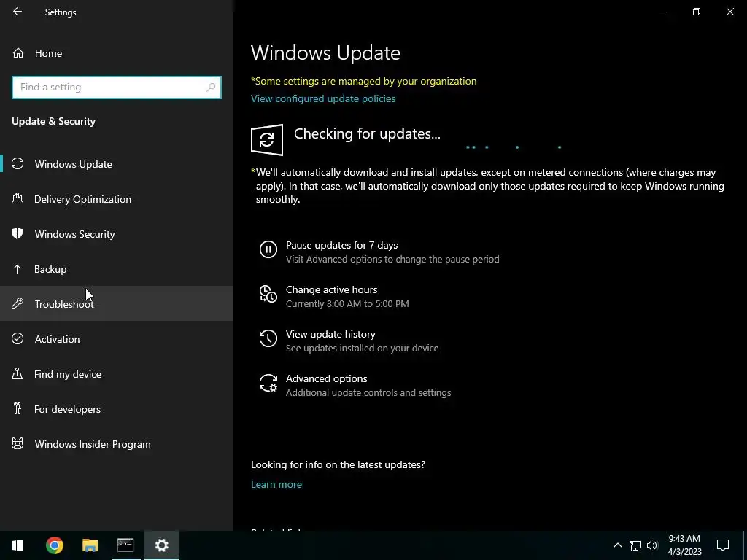The width and height of the screenshot is (747, 560).
Task: Open the Action Center notification icon
Action: click(x=723, y=545)
